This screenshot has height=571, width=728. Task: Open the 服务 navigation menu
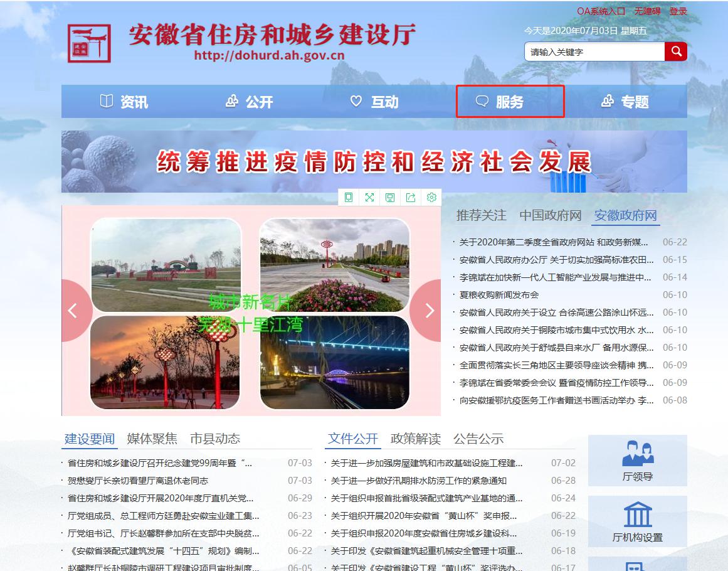510,102
